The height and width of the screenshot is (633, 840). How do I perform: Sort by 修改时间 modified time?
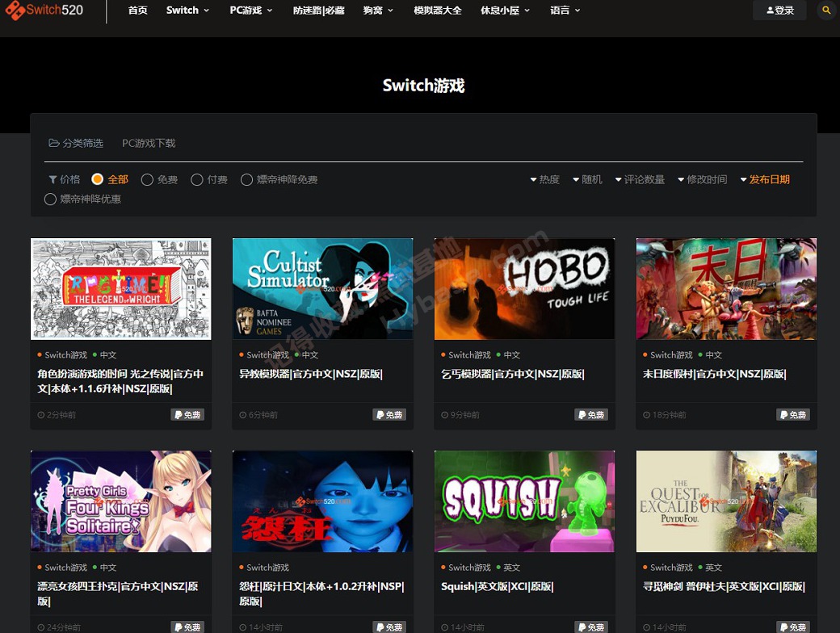point(703,179)
